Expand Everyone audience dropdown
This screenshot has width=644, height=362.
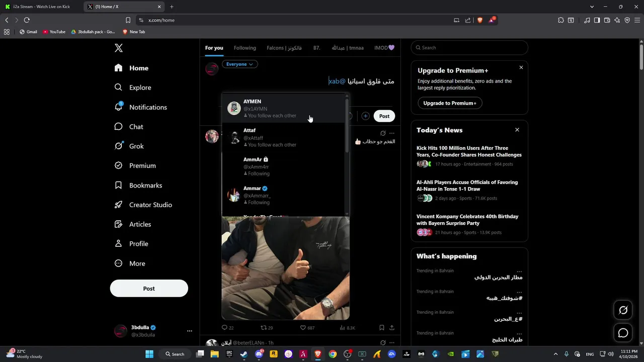[239, 64]
